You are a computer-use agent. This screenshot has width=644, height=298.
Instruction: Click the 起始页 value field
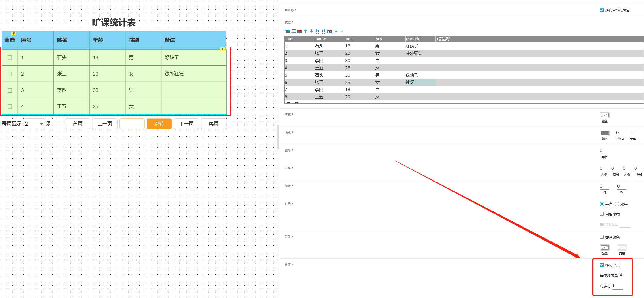[x=617, y=286]
